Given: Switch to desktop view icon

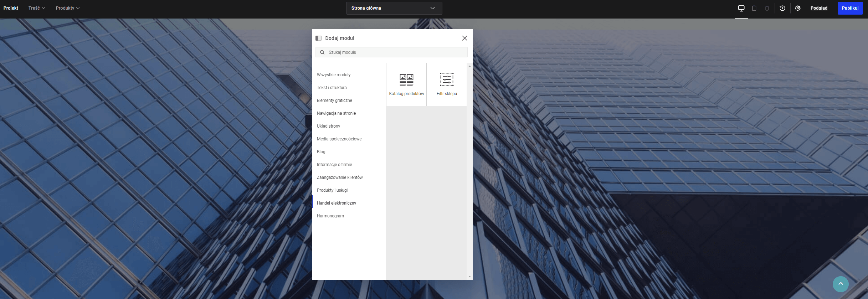Looking at the screenshot, I should tap(741, 8).
